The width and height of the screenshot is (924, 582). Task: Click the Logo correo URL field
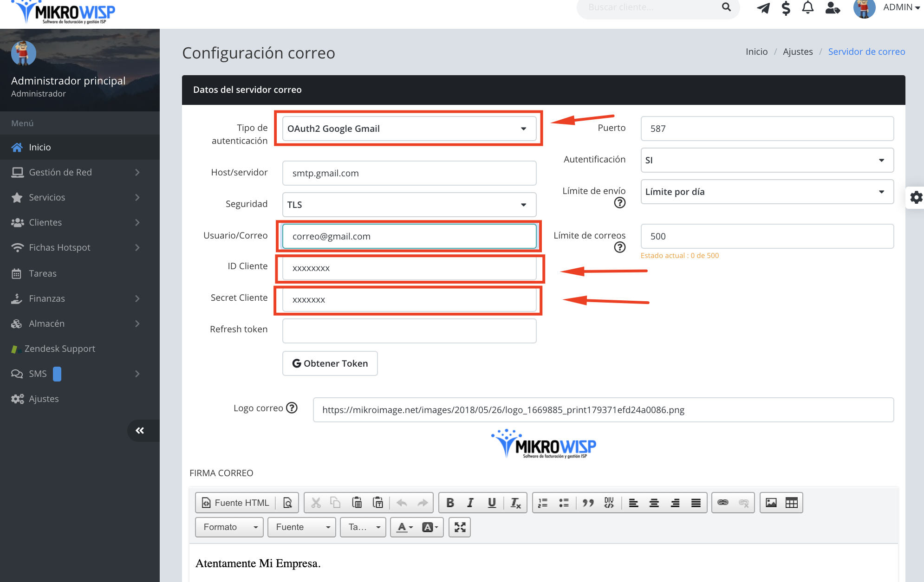[x=603, y=410]
